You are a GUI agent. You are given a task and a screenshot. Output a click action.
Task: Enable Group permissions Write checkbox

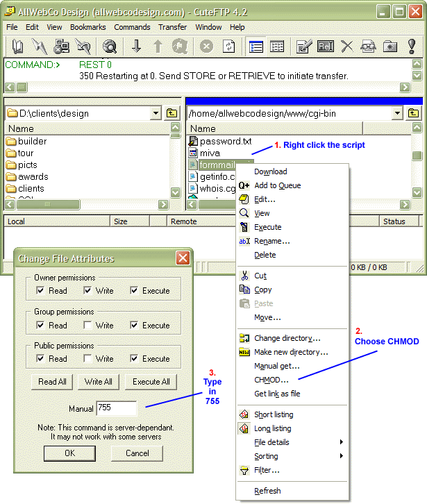87,326
